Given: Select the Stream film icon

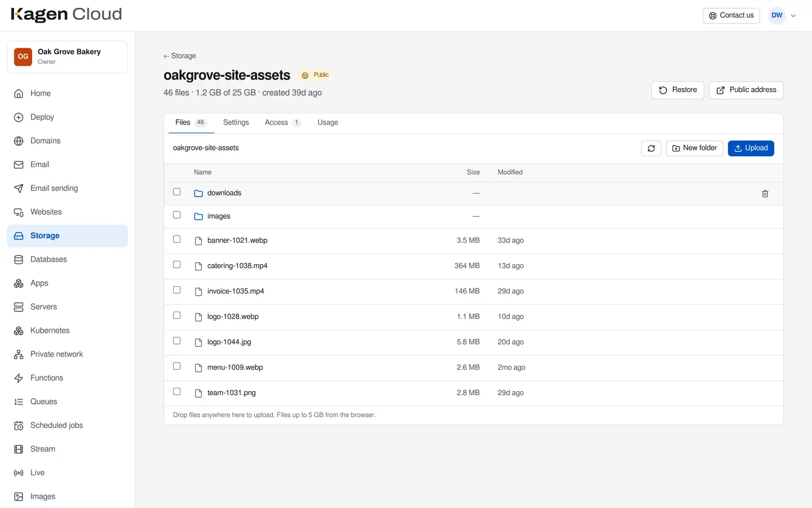Looking at the screenshot, I should click(19, 449).
